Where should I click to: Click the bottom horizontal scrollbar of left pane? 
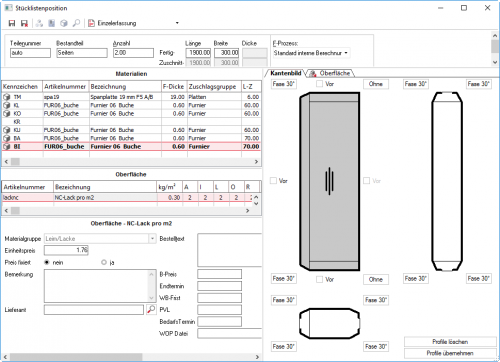tap(131, 357)
